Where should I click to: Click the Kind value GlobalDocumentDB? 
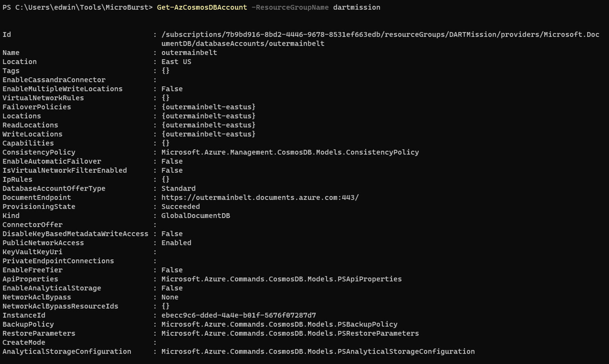[x=195, y=216]
